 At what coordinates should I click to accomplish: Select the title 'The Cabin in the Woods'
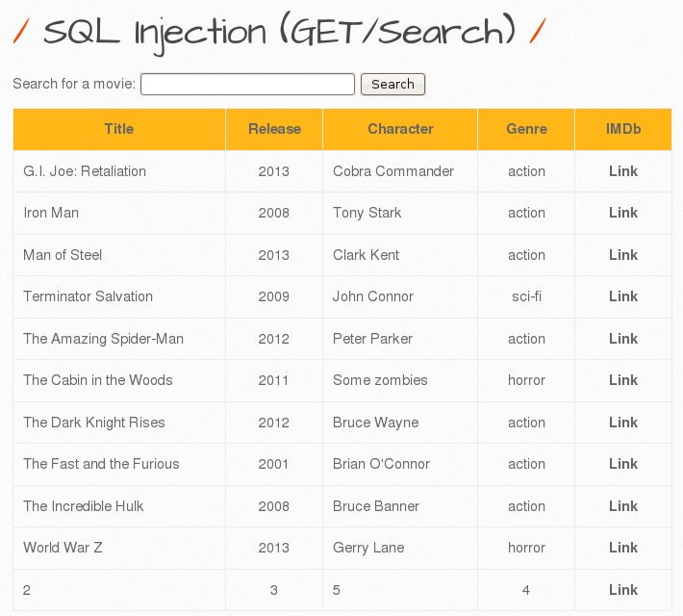click(98, 380)
